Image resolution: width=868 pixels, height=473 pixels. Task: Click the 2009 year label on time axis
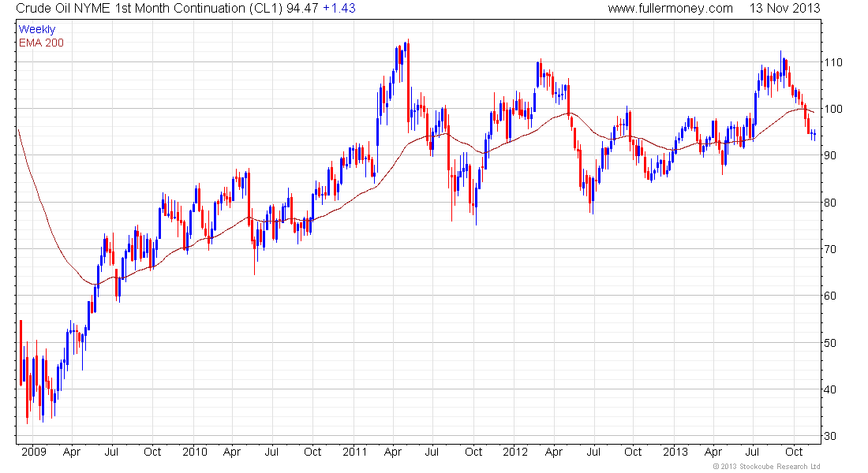coord(34,452)
